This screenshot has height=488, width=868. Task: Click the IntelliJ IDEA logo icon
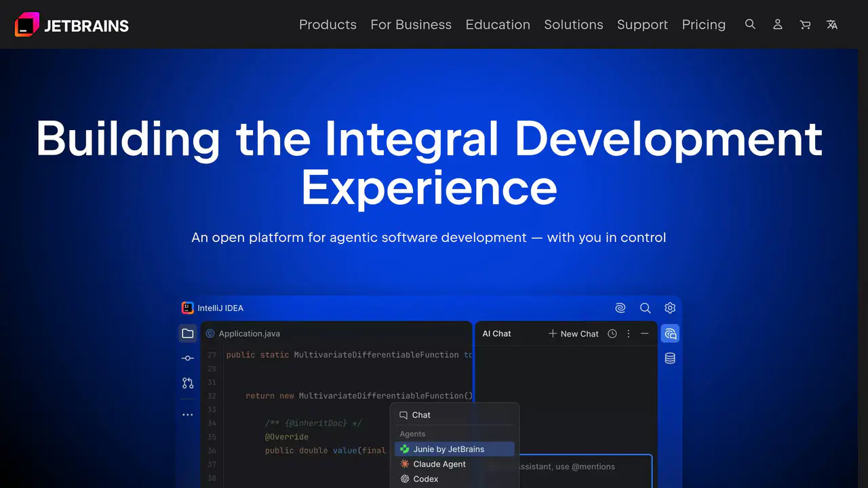click(188, 308)
